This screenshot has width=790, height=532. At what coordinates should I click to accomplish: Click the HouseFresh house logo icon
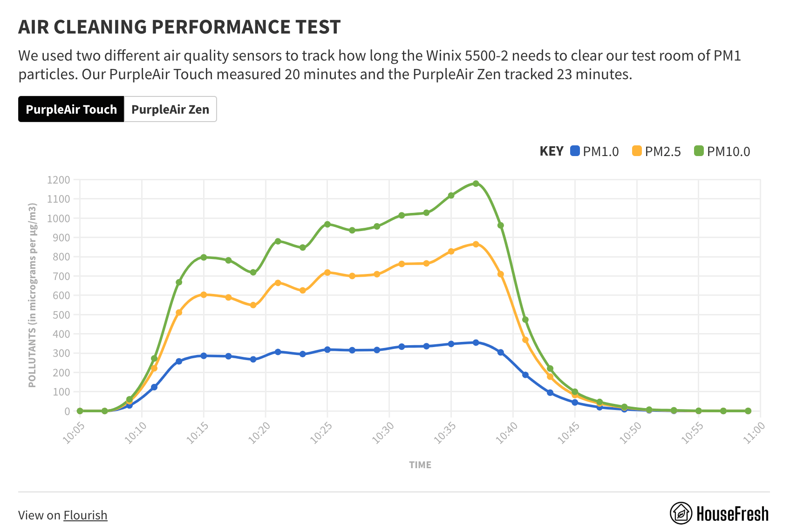click(681, 513)
